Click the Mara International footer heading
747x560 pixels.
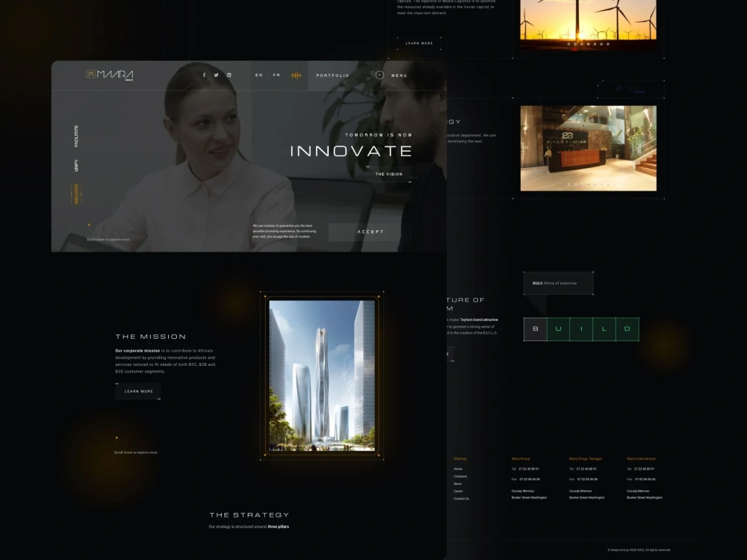[x=641, y=458]
